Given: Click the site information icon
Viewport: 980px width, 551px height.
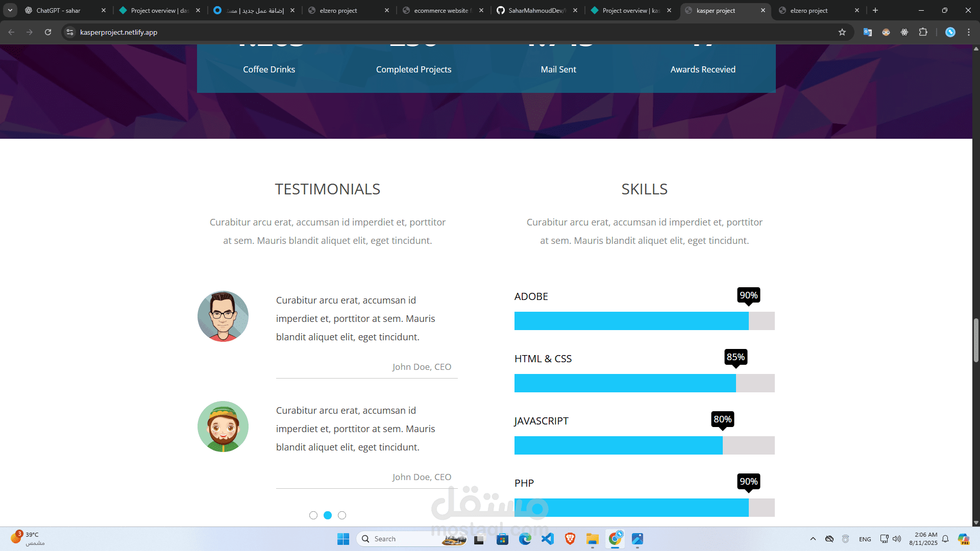Looking at the screenshot, I should pyautogui.click(x=70, y=32).
